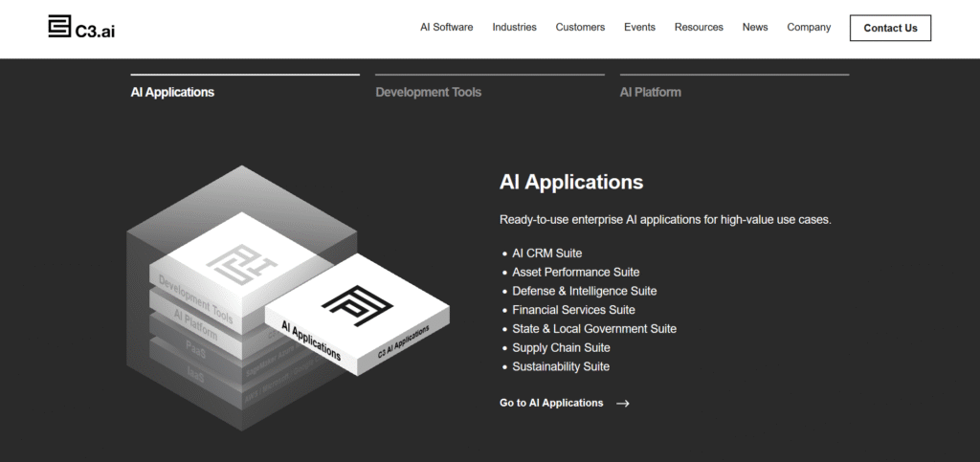Open the Events nav item
This screenshot has height=462, width=980.
639,28
